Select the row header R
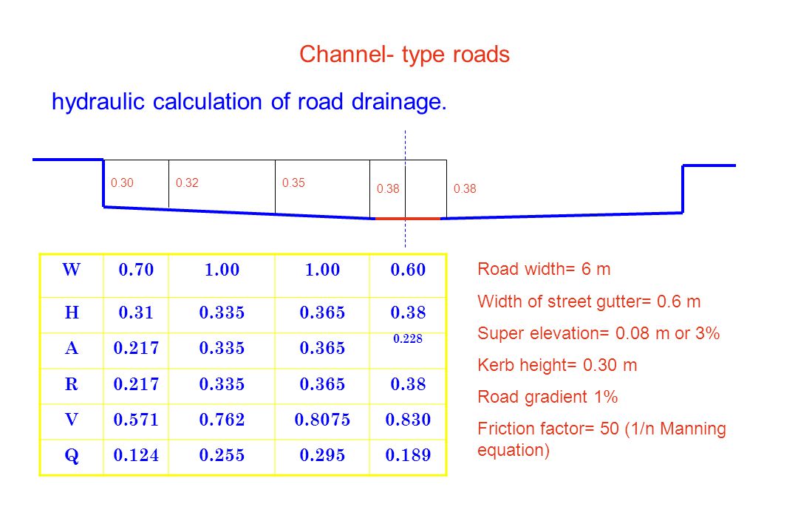 (72, 384)
